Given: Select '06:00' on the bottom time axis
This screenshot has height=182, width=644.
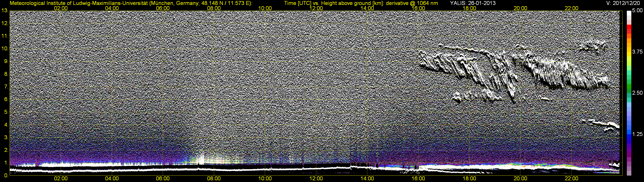Looking at the screenshot, I should click(x=163, y=179).
